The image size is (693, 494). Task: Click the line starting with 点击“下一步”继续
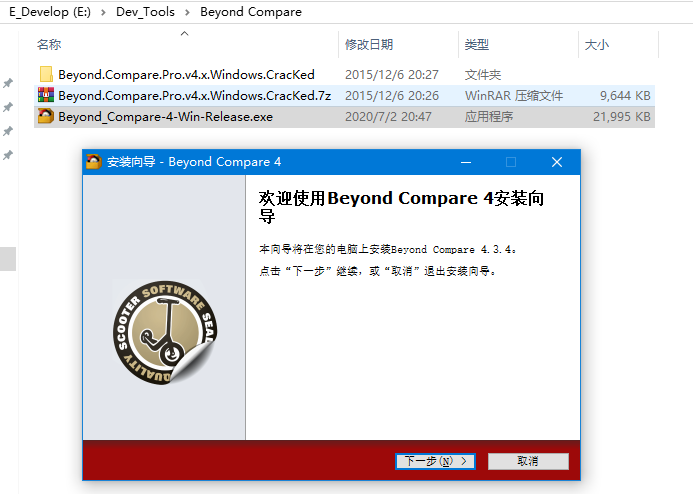(x=377, y=271)
